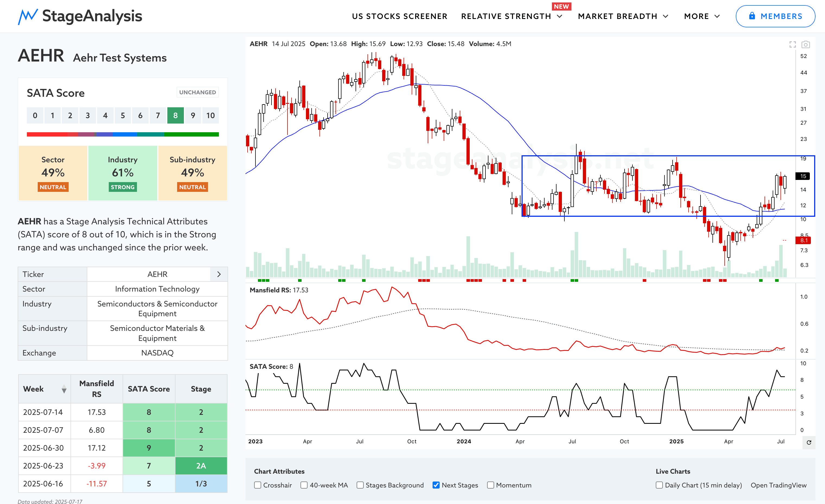This screenshot has height=504, width=825.
Task: Click the SATA score color gradient bar
Action: 123,134
